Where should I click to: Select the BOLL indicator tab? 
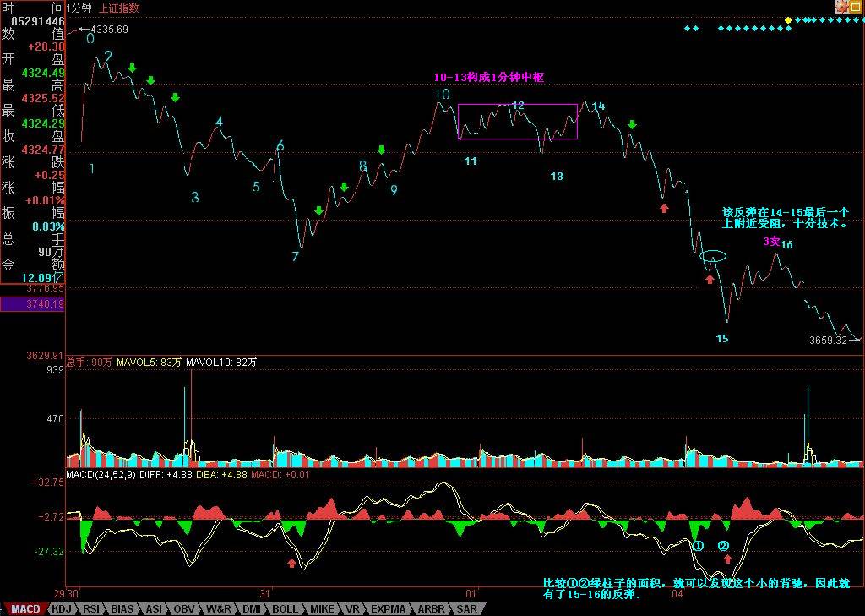[286, 609]
